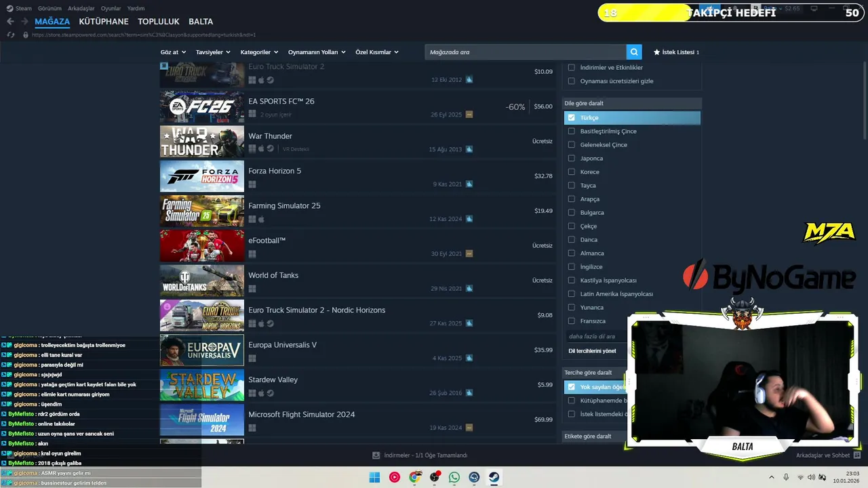Enable the Japonca language filter
The image size is (868, 488).
(572, 158)
